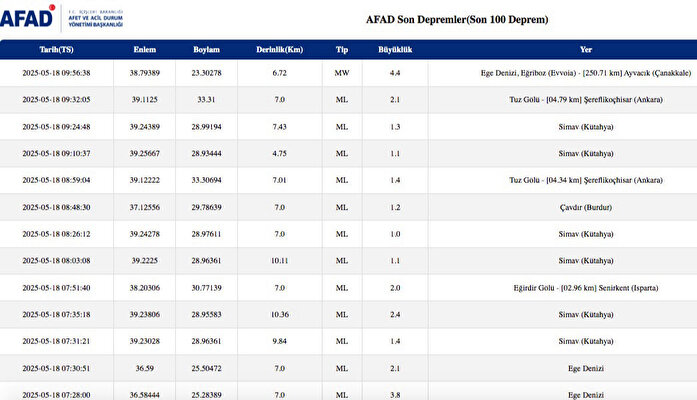
Task: Click longitude value 25.50472
Action: (x=206, y=368)
